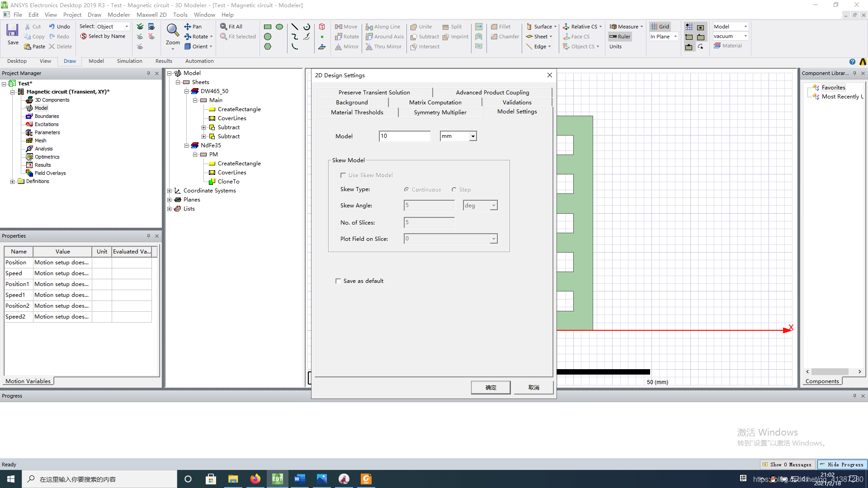868x488 pixels.
Task: Select the ellipse drawing tool
Action: click(279, 27)
